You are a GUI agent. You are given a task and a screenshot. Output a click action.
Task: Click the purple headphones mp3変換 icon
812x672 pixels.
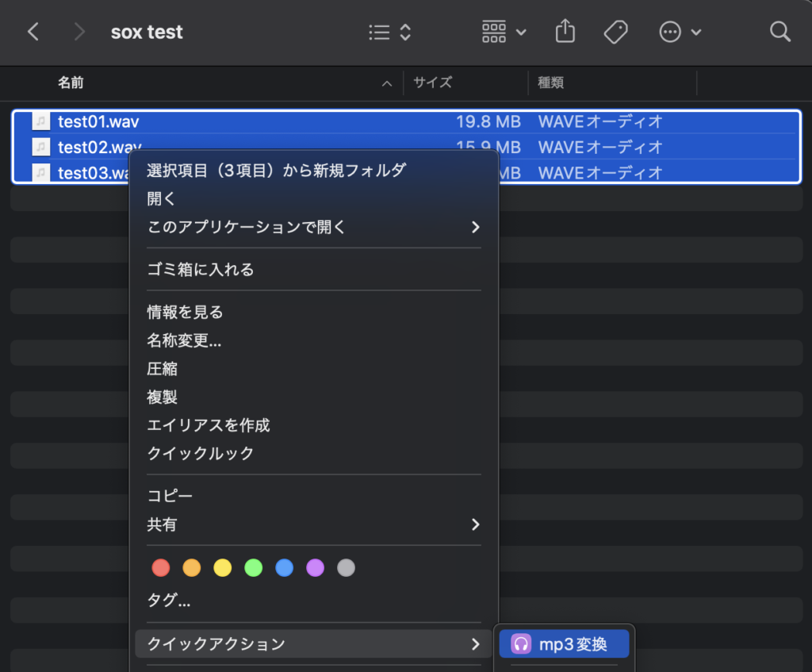point(521,644)
